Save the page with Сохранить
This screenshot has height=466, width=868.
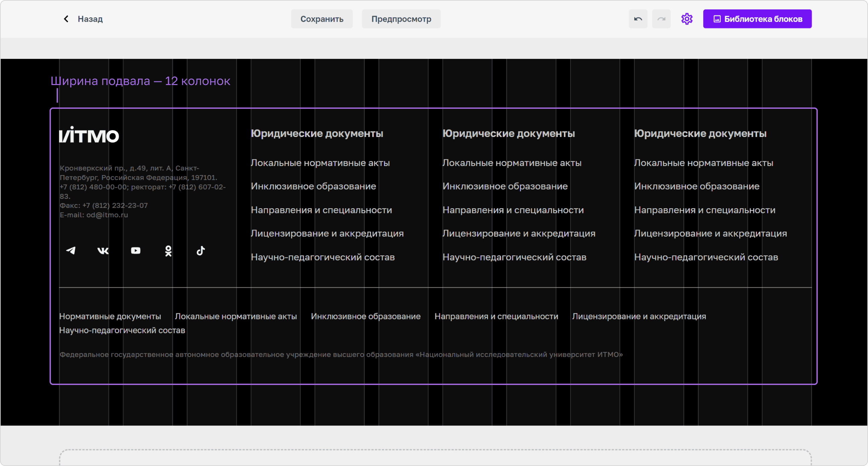322,19
